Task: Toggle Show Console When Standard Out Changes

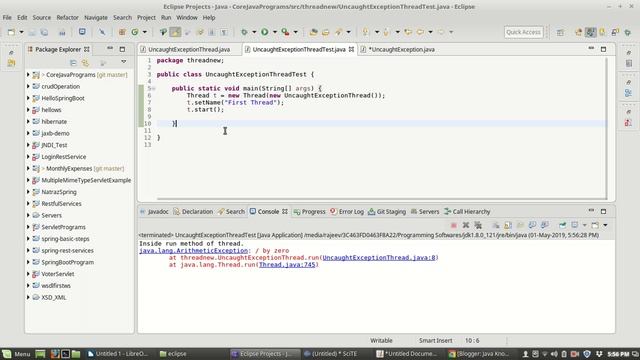Action: [x=532, y=225]
